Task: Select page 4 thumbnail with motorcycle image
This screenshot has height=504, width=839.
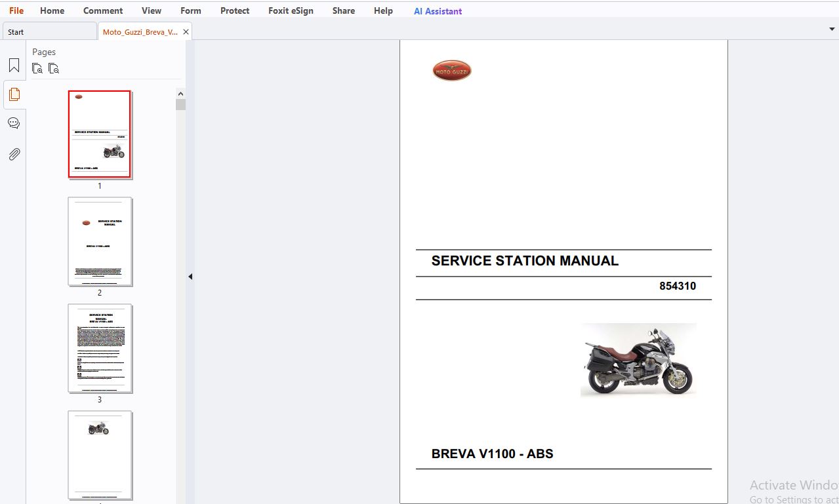Action: tap(100, 456)
